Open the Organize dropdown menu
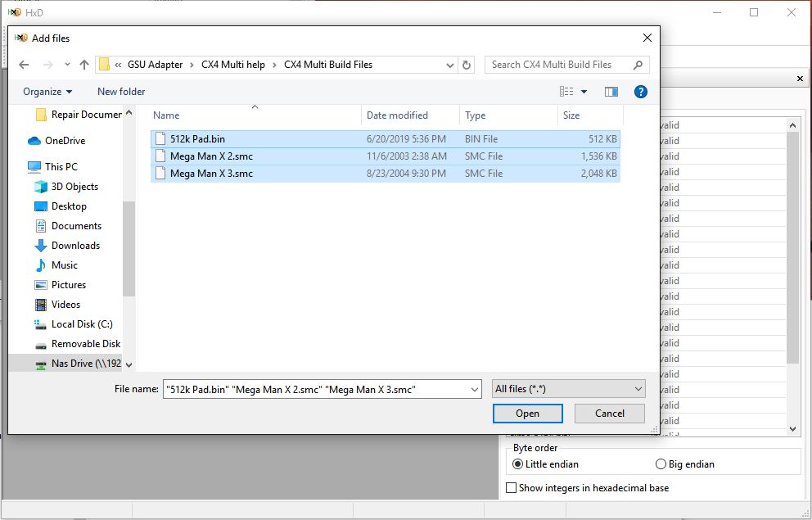 click(47, 92)
